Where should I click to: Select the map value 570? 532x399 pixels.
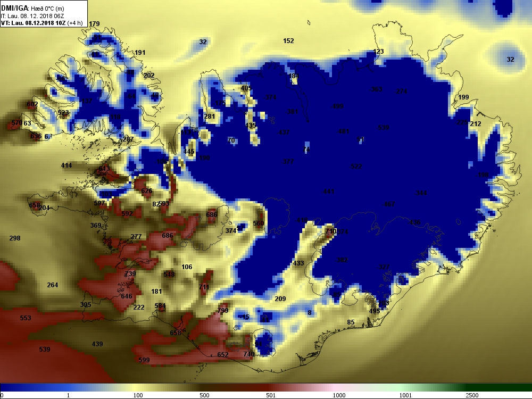pyautogui.click(x=16, y=123)
